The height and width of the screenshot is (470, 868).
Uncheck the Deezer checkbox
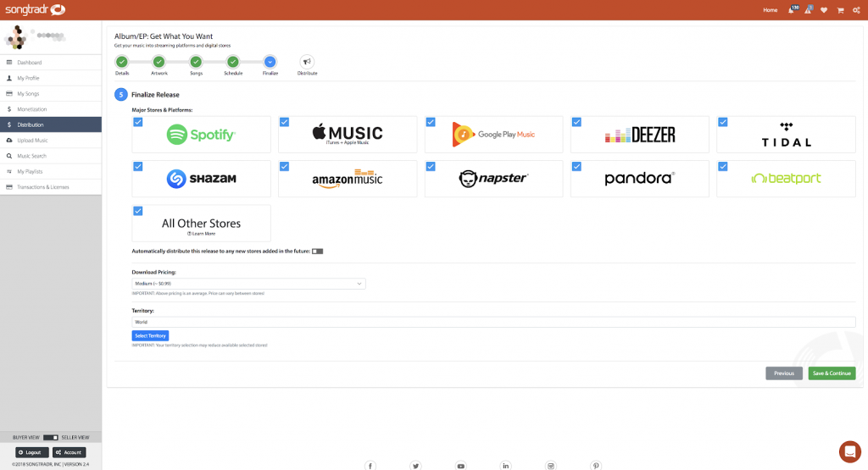coord(576,122)
